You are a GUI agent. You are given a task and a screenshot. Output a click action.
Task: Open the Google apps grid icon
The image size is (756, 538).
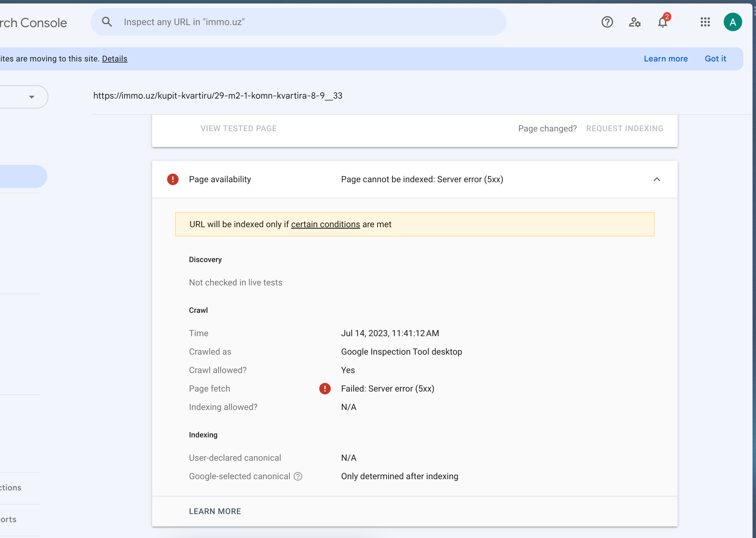pyautogui.click(x=705, y=22)
